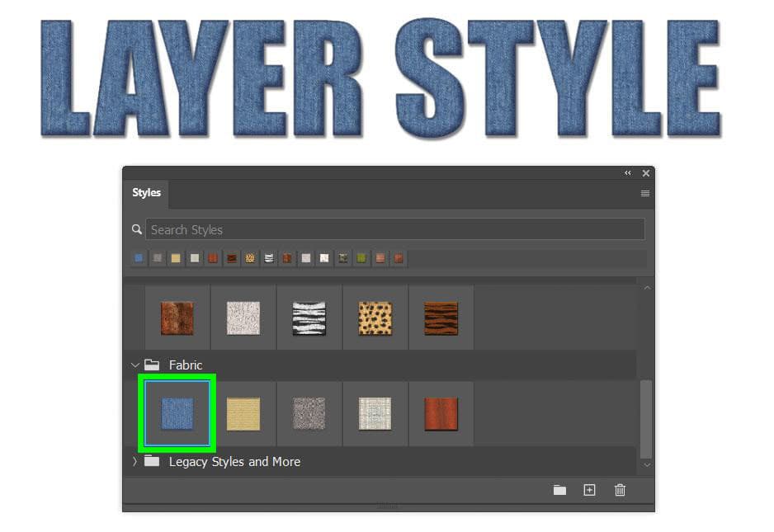Apply the brown fur style thumbnail
Screen dimensions: 774x532
[x=177, y=318]
